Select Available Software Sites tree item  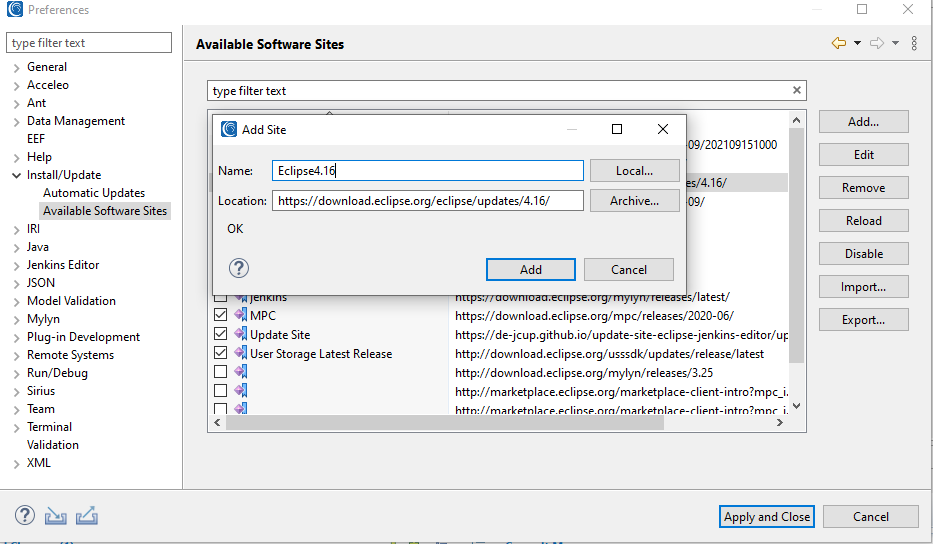point(105,211)
